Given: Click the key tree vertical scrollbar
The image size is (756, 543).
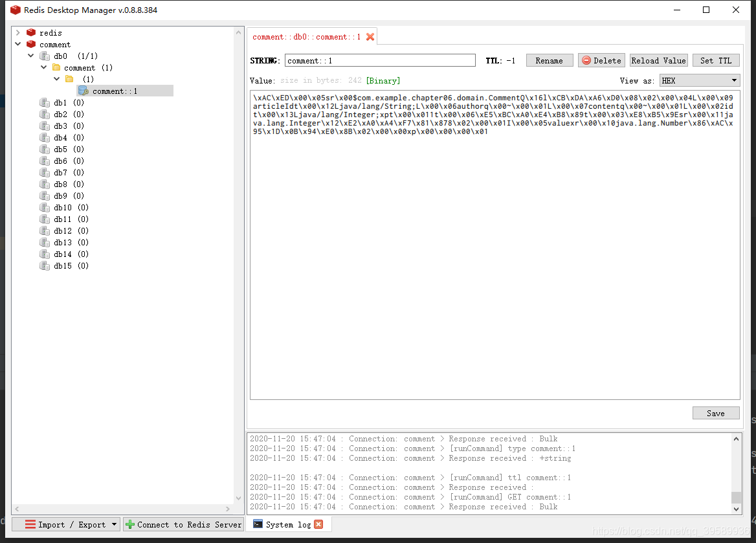Looking at the screenshot, I should [x=238, y=265].
